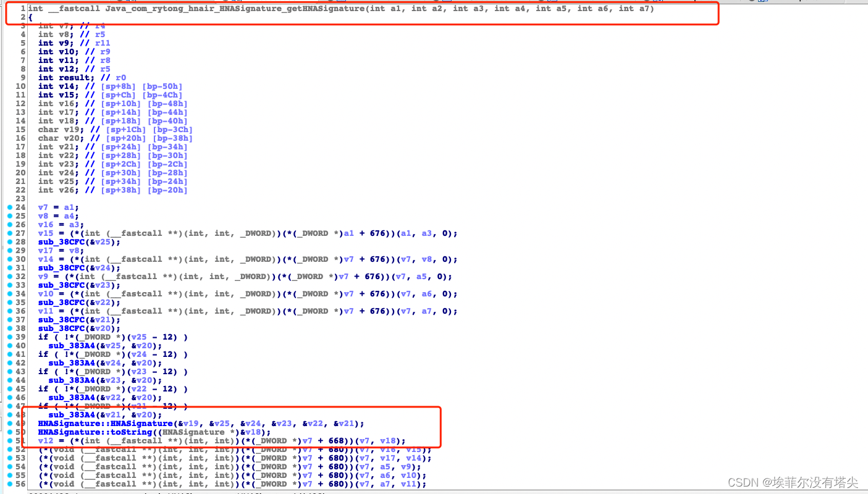This screenshot has height=494, width=868.
Task: Toggle breakpoint dot beside line 42
Action: coord(9,363)
